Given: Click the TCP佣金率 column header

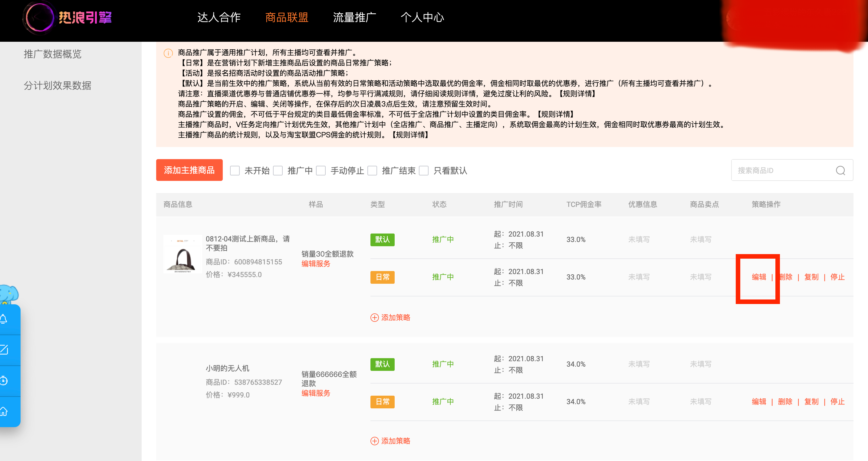Looking at the screenshot, I should (x=584, y=204).
